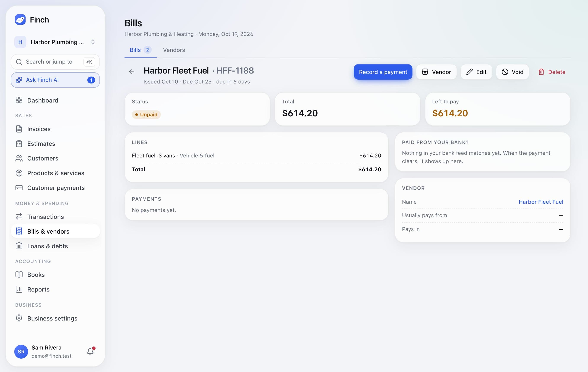Click the Books open-book icon
588x372 pixels.
pos(19,274)
